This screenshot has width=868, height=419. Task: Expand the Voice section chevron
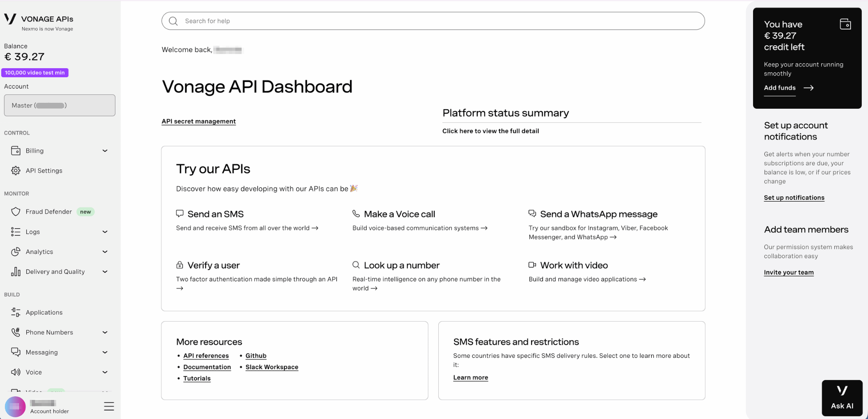click(x=105, y=372)
